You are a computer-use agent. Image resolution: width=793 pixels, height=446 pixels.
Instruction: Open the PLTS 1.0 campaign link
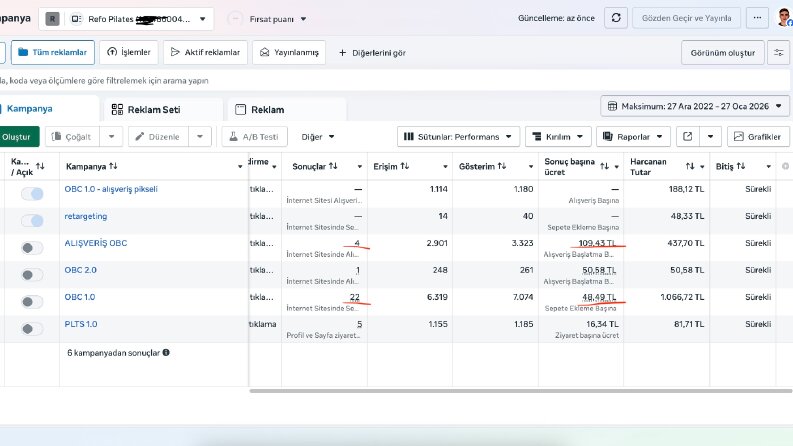(x=81, y=324)
